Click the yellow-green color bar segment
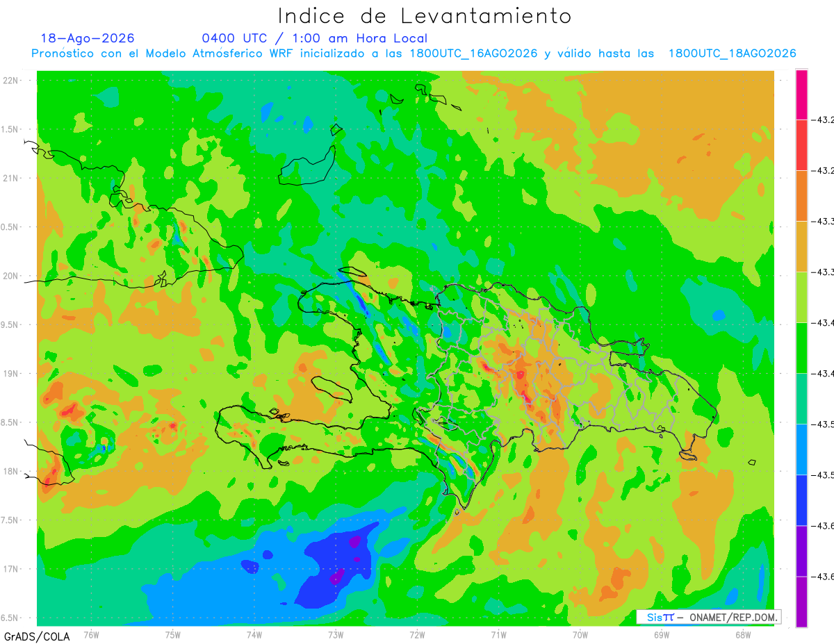The image size is (834, 644). [x=801, y=297]
